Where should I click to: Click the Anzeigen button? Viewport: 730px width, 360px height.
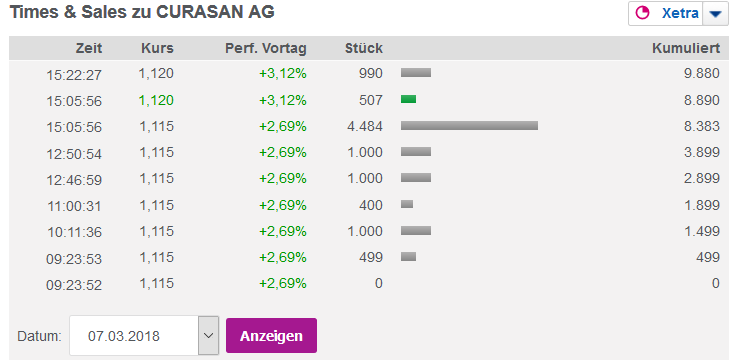click(x=271, y=336)
